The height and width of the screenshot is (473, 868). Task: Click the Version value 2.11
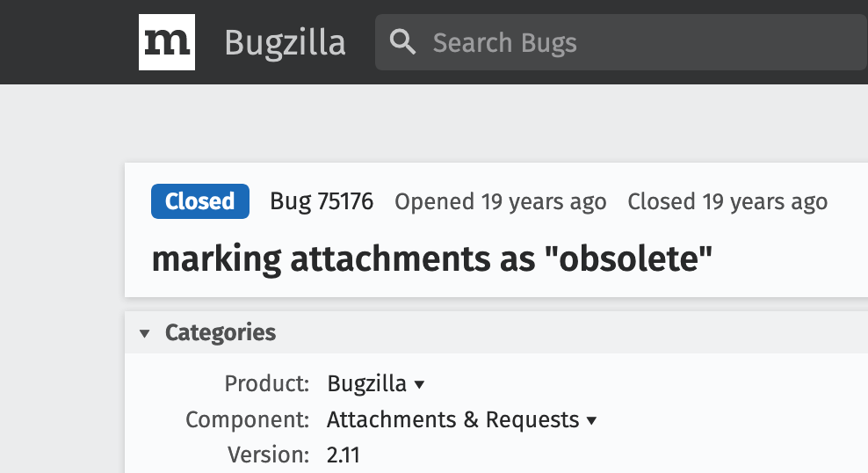click(x=344, y=455)
